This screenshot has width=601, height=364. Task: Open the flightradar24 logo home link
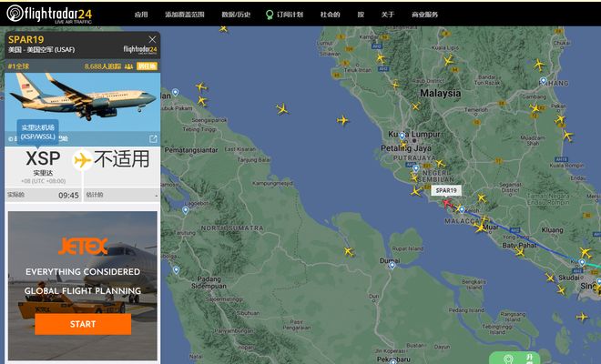pyautogui.click(x=49, y=14)
